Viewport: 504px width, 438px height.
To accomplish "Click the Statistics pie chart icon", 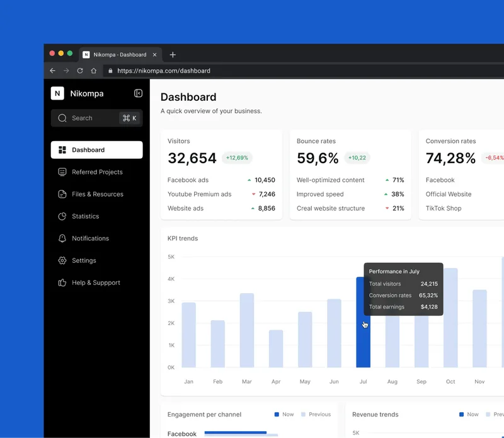I will [x=62, y=216].
